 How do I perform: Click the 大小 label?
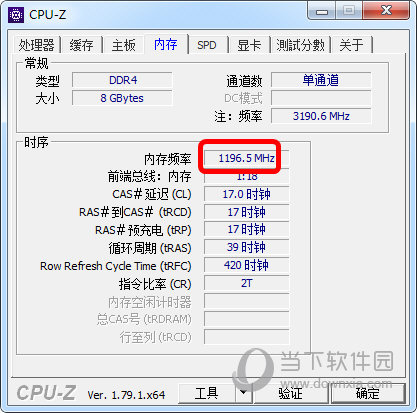pos(48,99)
